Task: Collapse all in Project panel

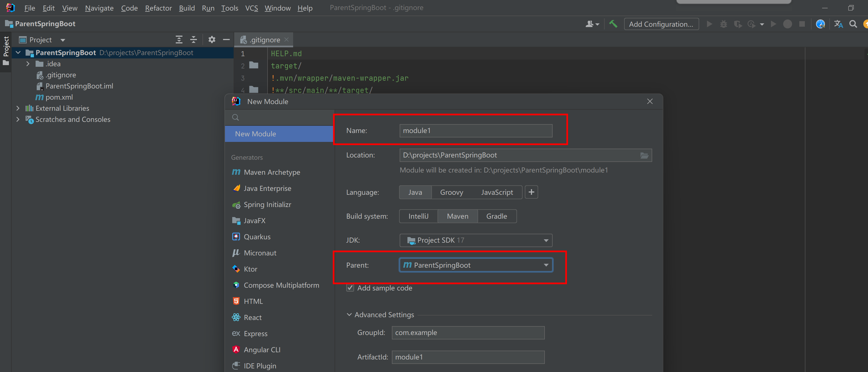Action: point(193,40)
